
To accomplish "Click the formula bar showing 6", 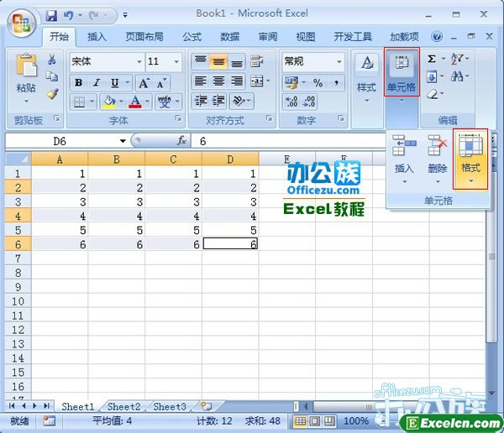I will point(288,141).
